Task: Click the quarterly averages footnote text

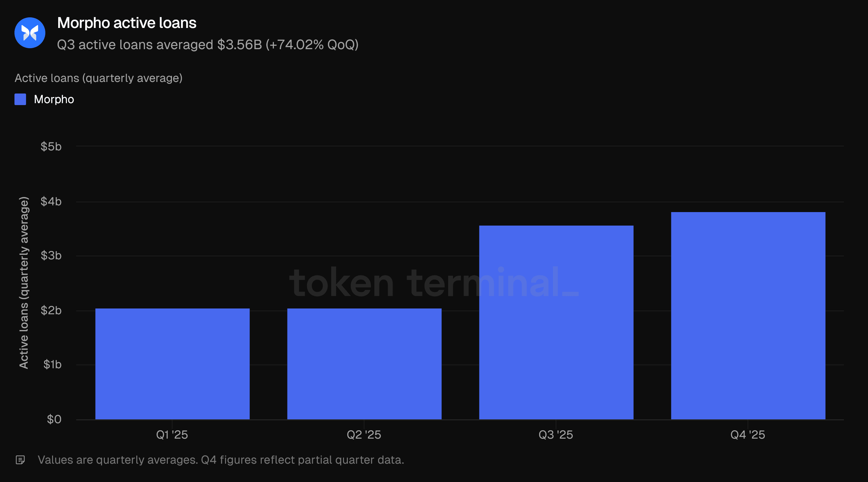Action: click(x=221, y=460)
